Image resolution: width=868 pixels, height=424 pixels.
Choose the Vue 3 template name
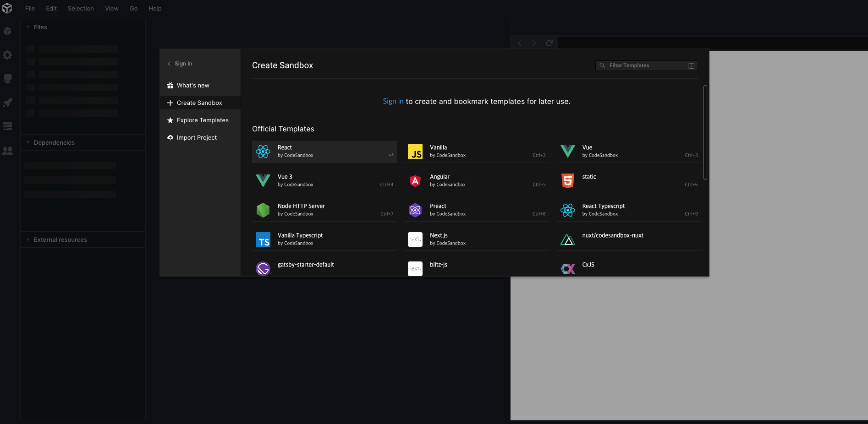(x=285, y=177)
